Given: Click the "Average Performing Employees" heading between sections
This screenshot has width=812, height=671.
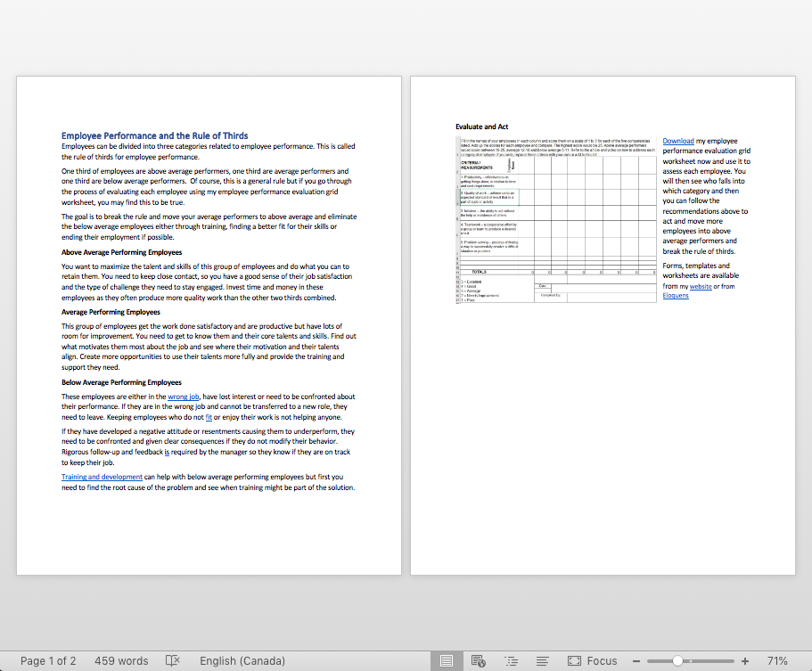Looking at the screenshot, I should (111, 312).
